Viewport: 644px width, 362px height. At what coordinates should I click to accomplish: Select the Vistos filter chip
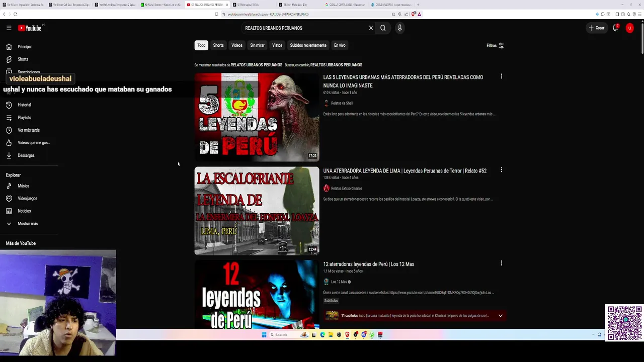click(277, 45)
